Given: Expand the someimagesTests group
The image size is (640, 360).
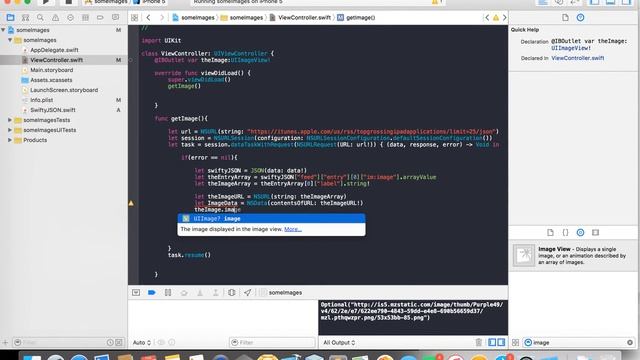Looking at the screenshot, I should tap(10, 120).
